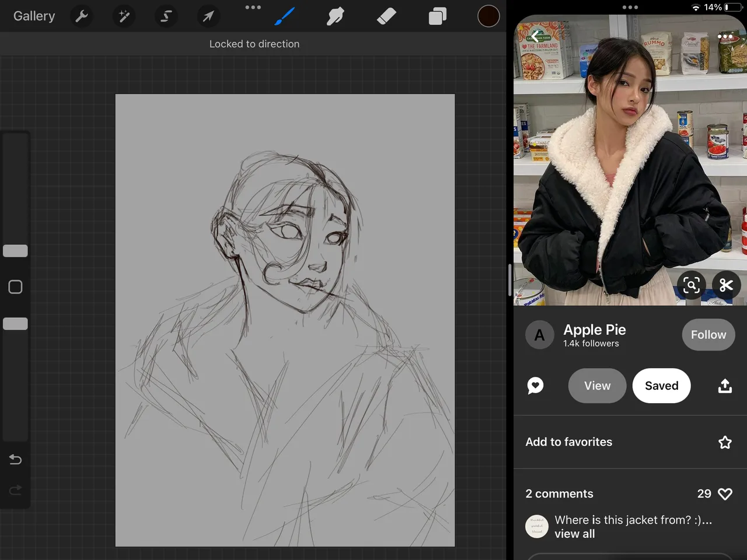Image resolution: width=747 pixels, height=560 pixels.
Task: Open Apple Pie profile avatar
Action: tap(540, 335)
